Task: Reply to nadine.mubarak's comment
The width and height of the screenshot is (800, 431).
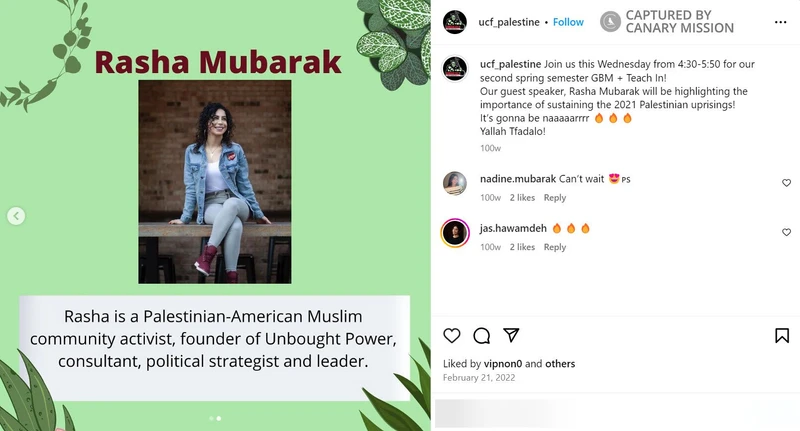Action: (555, 197)
